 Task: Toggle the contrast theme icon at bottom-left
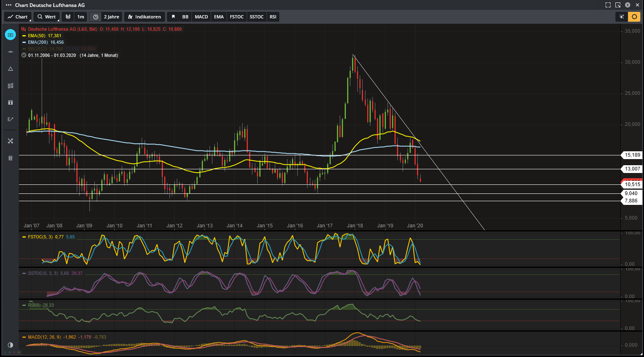[11, 345]
